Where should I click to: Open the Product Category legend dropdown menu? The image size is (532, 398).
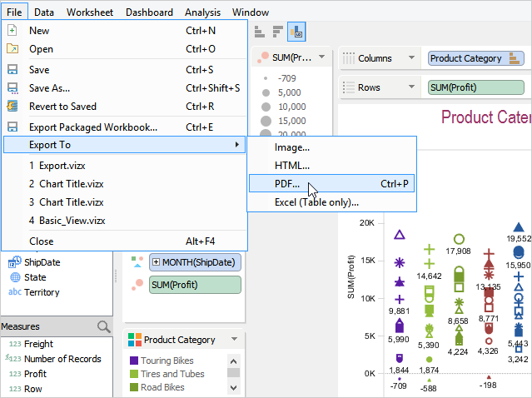tap(235, 340)
